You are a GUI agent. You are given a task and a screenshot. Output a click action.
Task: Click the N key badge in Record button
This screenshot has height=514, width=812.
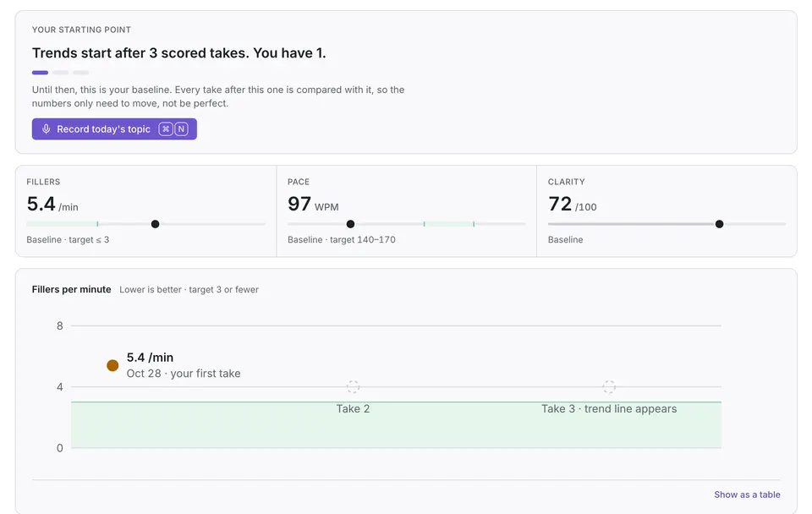181,128
